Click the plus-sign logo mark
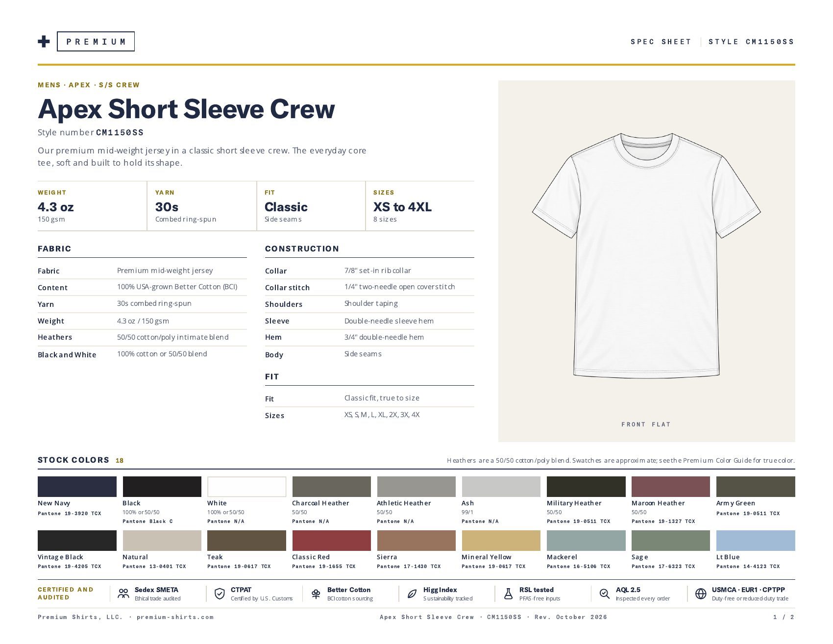This screenshot has width=833, height=644. click(x=44, y=42)
